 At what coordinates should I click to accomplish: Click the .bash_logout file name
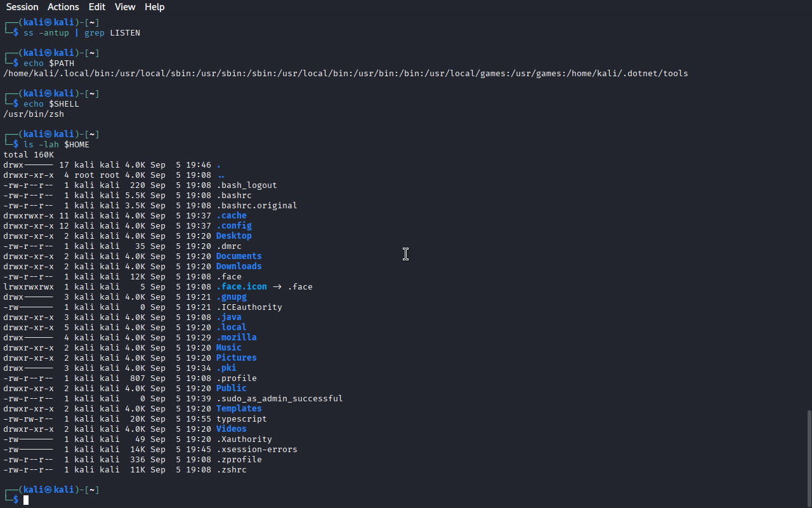247,185
